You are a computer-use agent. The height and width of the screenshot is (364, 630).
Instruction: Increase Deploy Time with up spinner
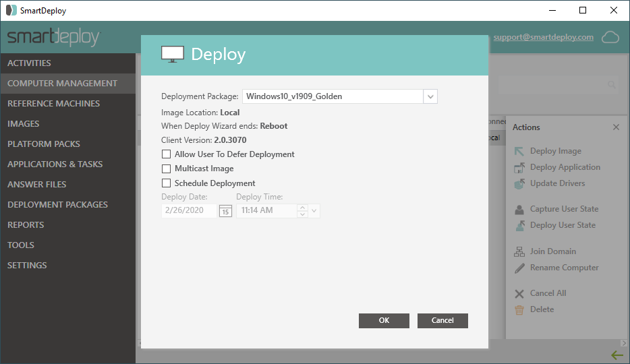303,208
